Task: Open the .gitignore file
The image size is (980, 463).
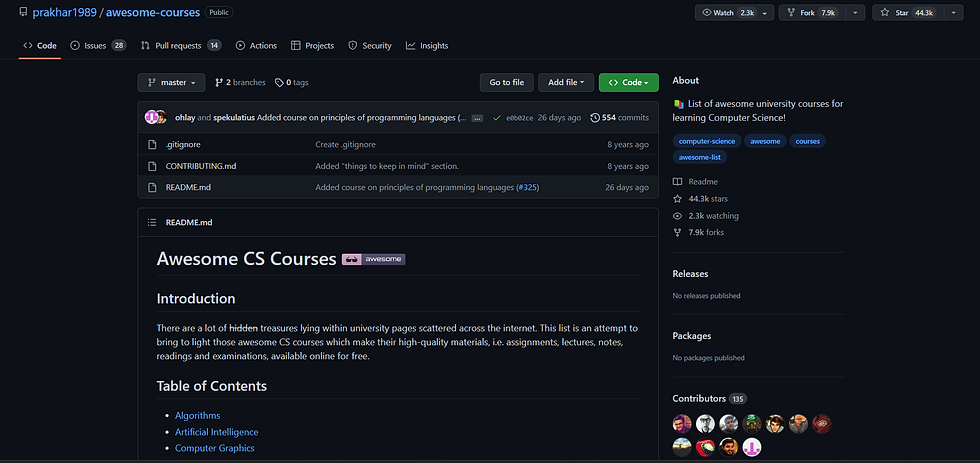Action: click(183, 144)
